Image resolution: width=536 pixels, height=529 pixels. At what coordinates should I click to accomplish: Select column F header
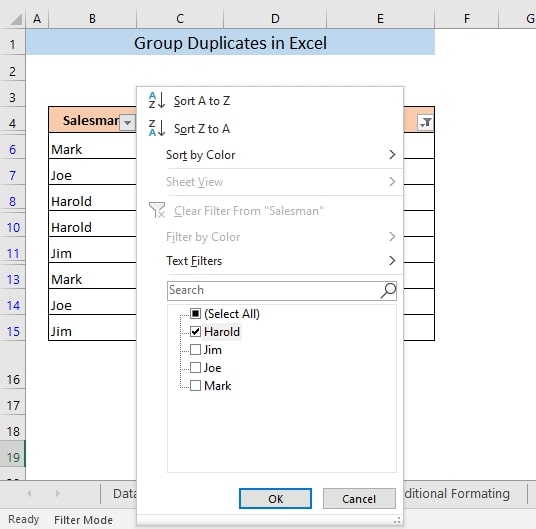point(467,19)
